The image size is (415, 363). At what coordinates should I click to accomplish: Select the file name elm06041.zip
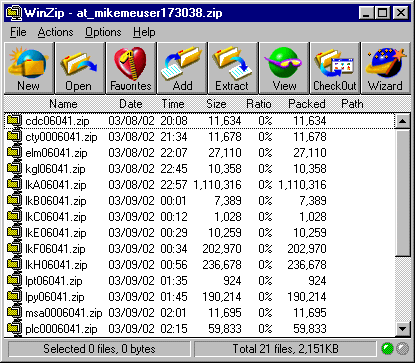pyautogui.click(x=56, y=153)
